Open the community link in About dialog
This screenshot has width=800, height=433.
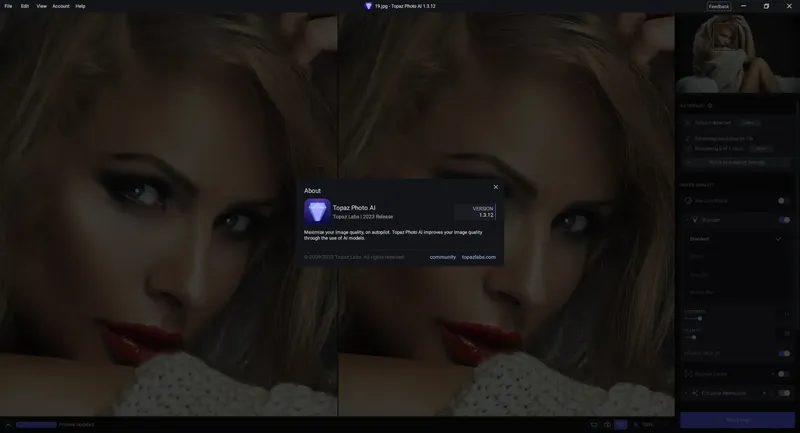(442, 257)
